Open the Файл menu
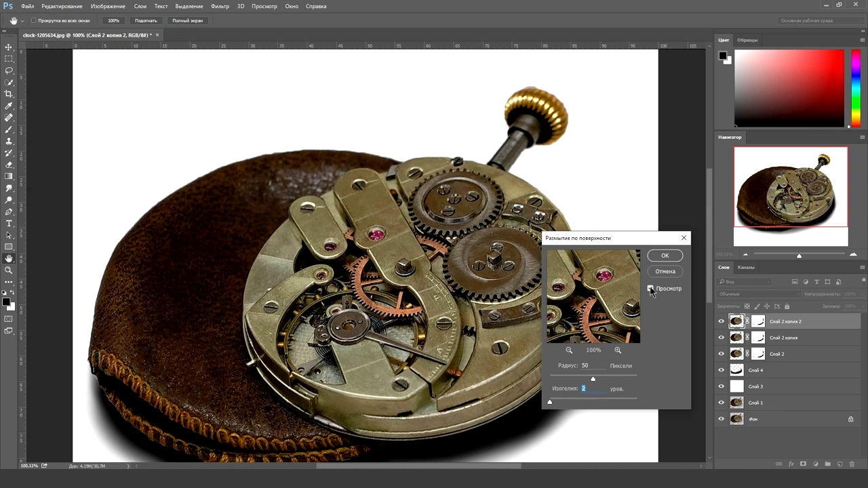 pyautogui.click(x=27, y=6)
